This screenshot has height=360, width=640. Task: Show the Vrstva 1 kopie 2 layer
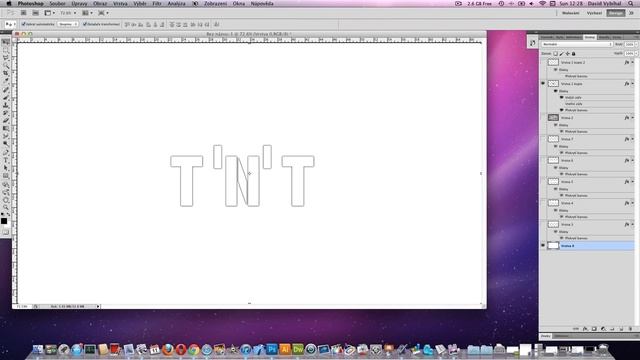(543, 62)
